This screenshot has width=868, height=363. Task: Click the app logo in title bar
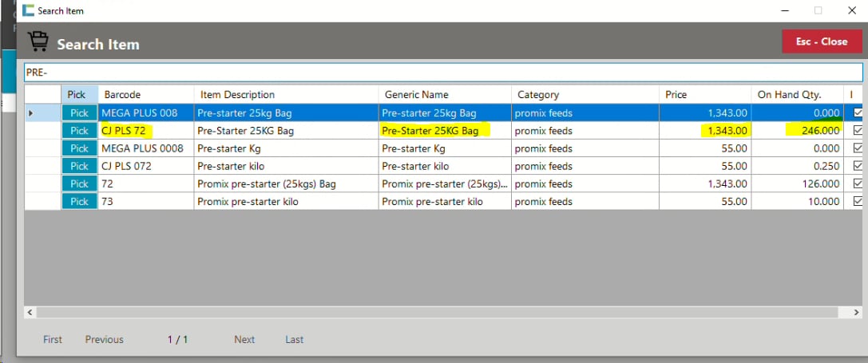click(28, 11)
